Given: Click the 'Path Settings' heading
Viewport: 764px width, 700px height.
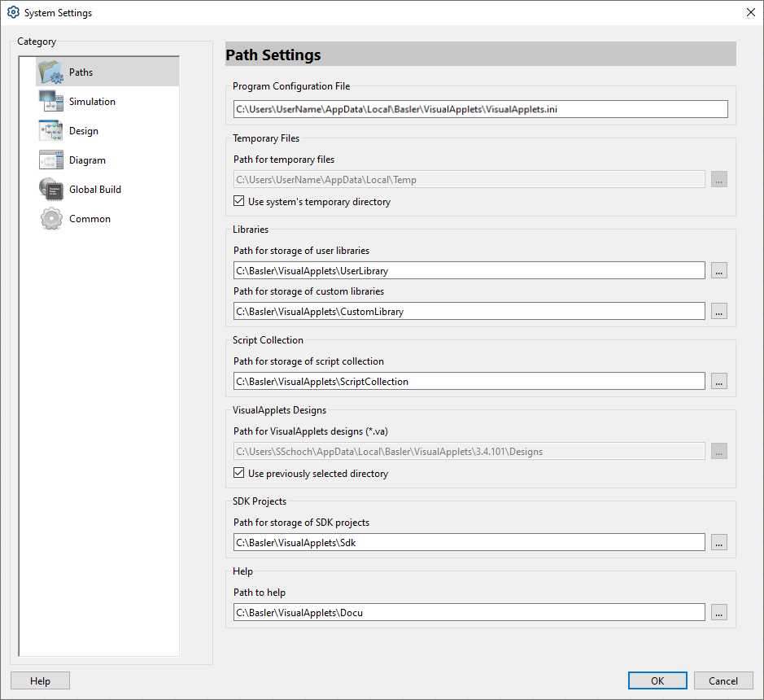Looking at the screenshot, I should (x=273, y=55).
